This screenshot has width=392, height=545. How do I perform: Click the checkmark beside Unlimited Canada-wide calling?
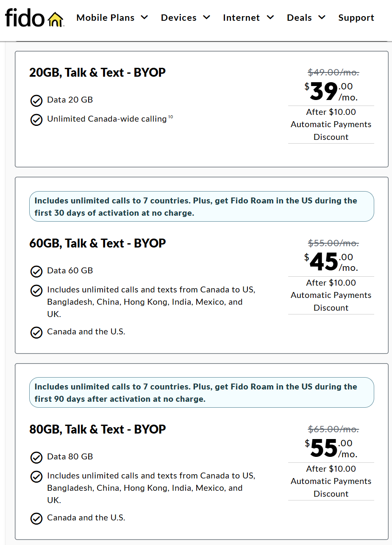36,120
